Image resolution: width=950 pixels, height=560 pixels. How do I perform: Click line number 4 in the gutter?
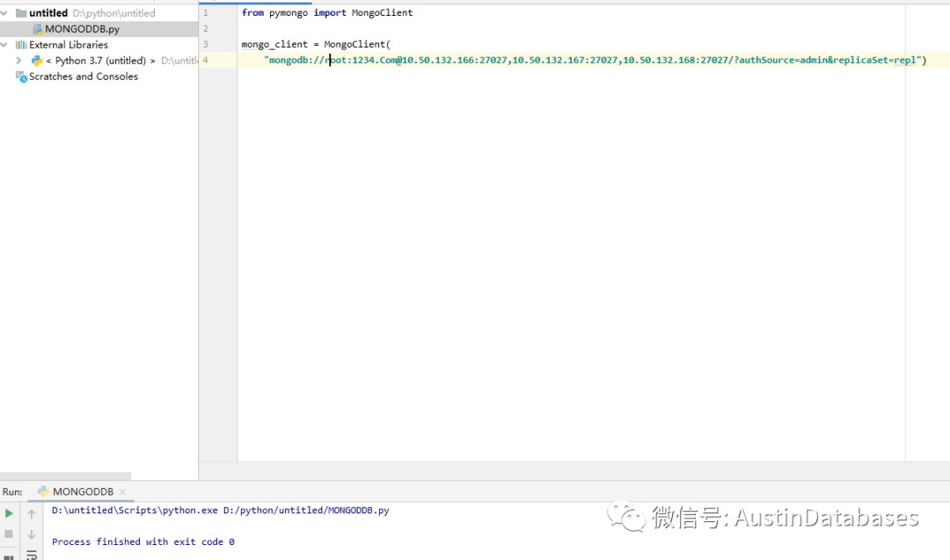point(205,60)
